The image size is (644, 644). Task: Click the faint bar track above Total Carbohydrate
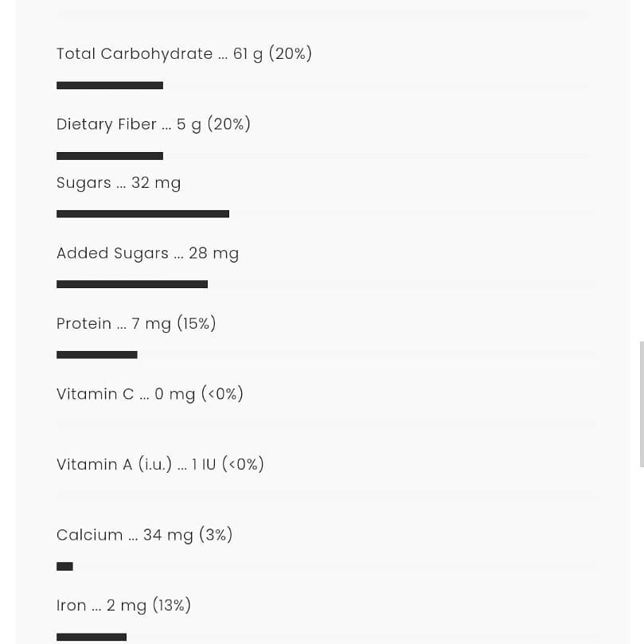pos(322,14)
